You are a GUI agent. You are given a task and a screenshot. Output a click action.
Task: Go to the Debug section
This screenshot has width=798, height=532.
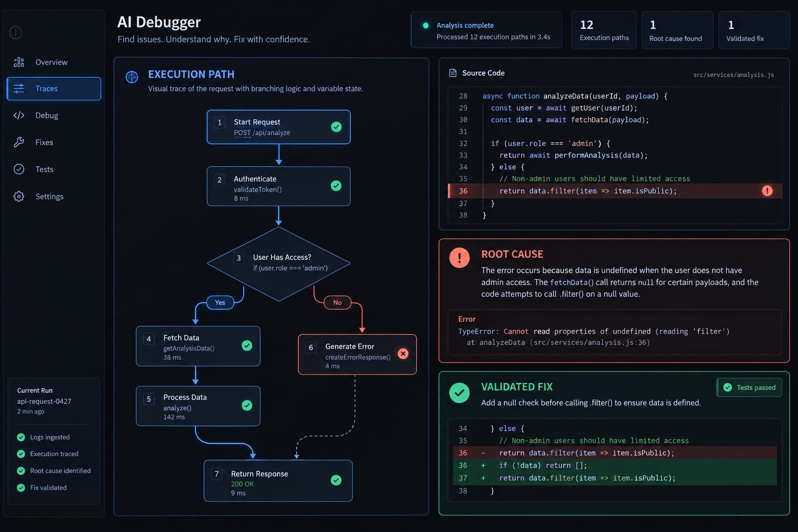pyautogui.click(x=54, y=115)
